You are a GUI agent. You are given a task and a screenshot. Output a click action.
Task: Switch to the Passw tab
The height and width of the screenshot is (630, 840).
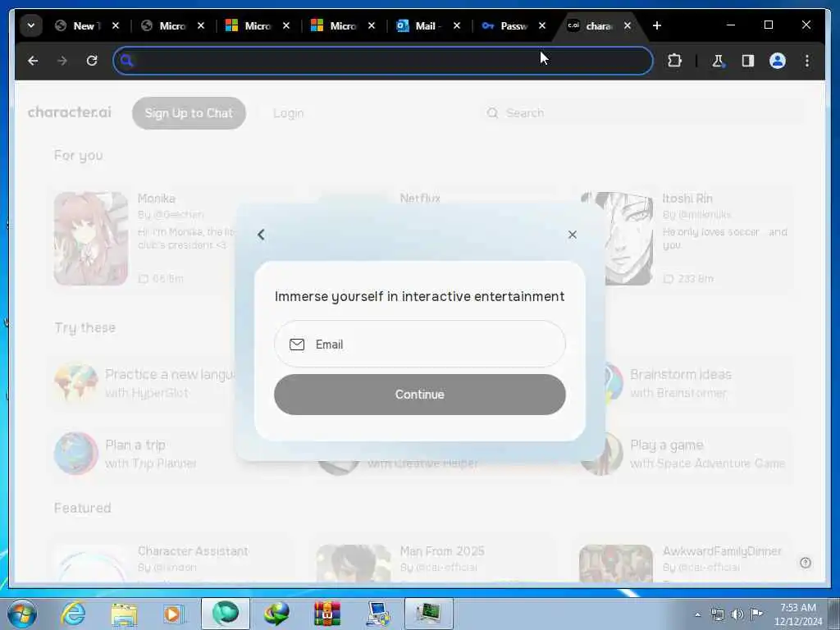(513, 25)
